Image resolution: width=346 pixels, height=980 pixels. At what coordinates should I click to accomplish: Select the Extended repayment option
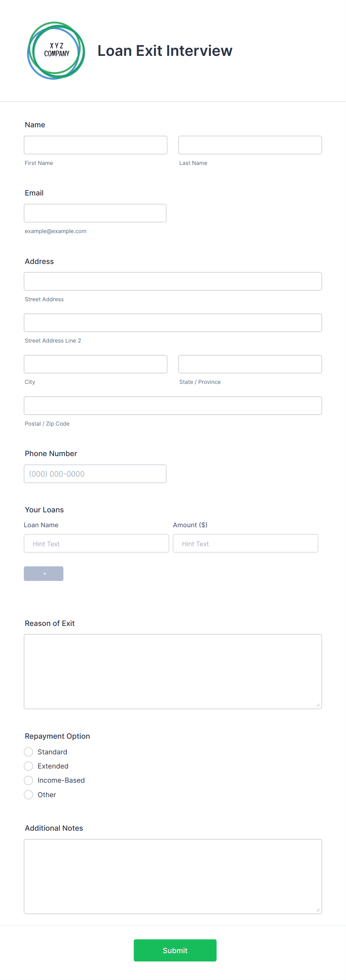pyautogui.click(x=29, y=766)
